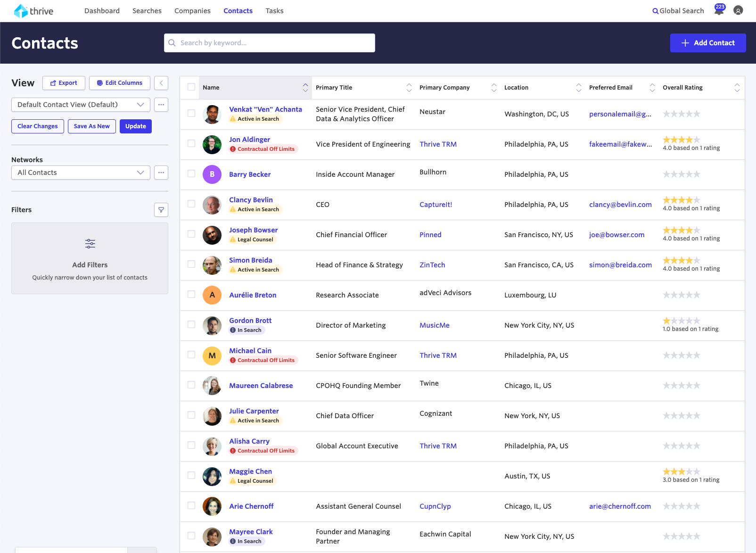Open the All Contacts networks dropdown
This screenshot has width=756, height=553.
81,173
